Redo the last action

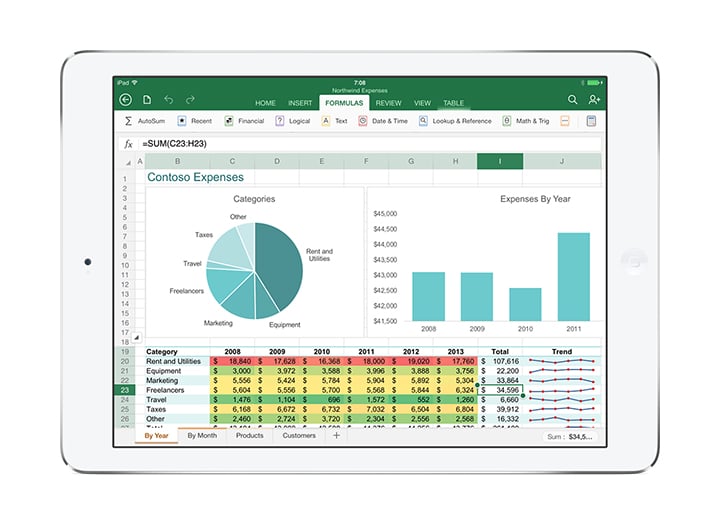point(190,100)
